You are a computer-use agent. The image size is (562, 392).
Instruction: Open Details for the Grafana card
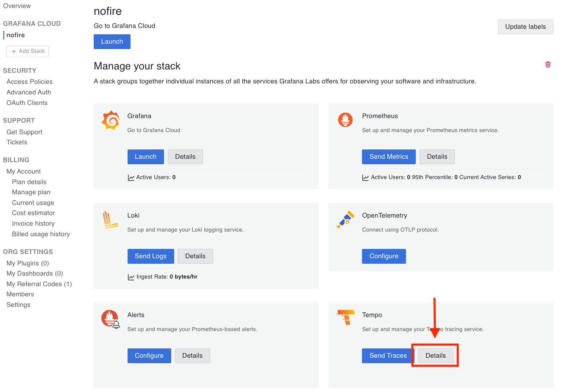click(185, 157)
